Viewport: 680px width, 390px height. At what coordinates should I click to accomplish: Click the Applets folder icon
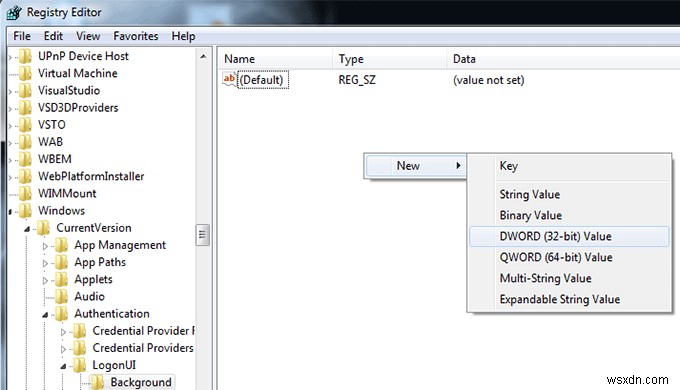(62, 279)
